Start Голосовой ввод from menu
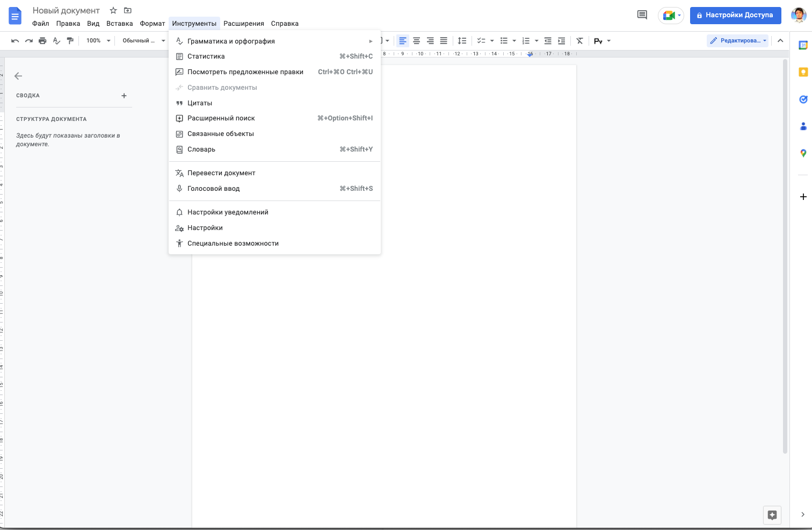Viewport: 812px width, 530px height. (274, 189)
